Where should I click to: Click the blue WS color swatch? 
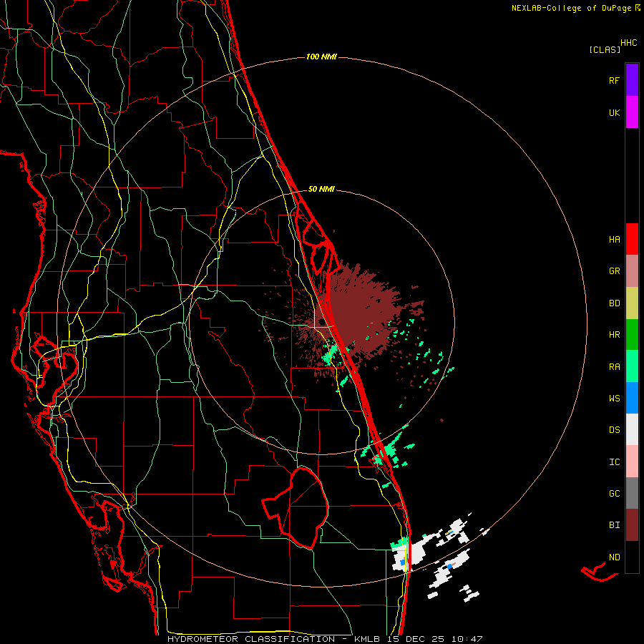tap(632, 398)
